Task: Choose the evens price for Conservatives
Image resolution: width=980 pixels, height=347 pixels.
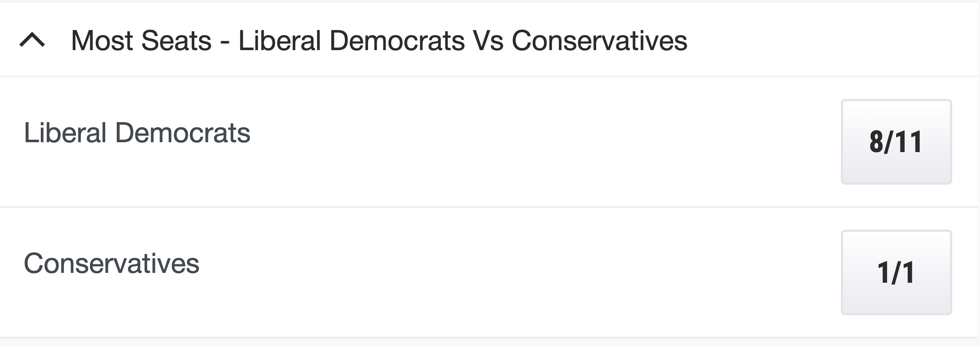Action: 896,272
